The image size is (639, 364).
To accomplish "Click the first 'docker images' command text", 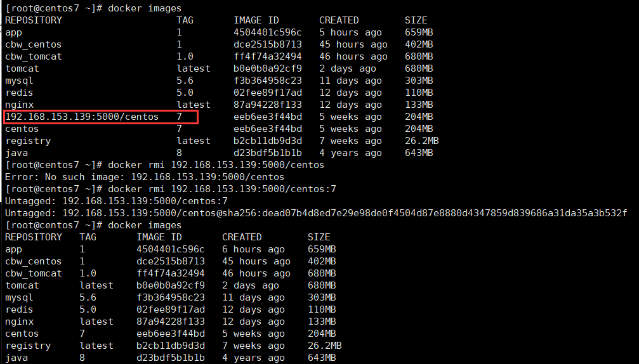I will coord(145,8).
